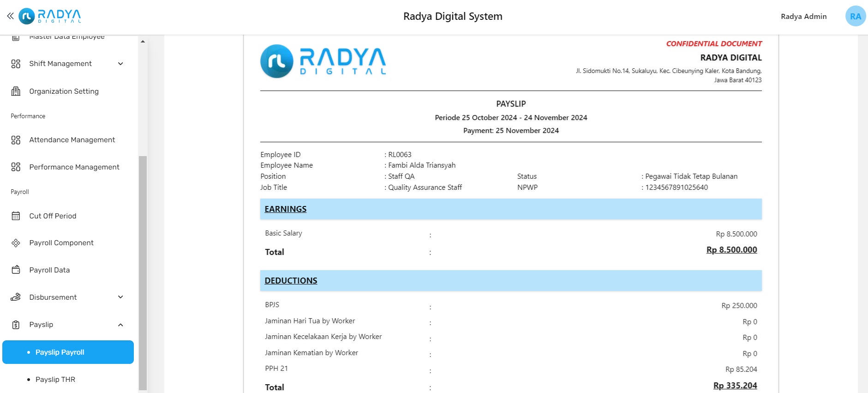Click Payment: 25 November 2024 line
This screenshot has height=393, width=868.
click(x=511, y=131)
